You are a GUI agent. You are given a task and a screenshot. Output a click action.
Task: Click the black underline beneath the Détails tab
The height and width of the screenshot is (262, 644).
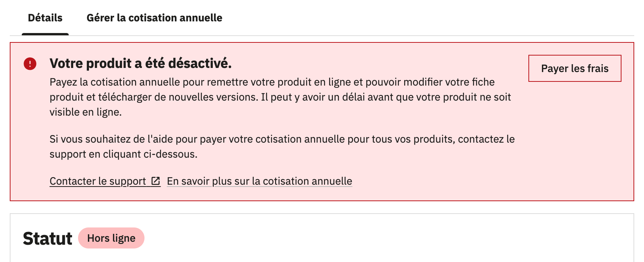point(45,34)
